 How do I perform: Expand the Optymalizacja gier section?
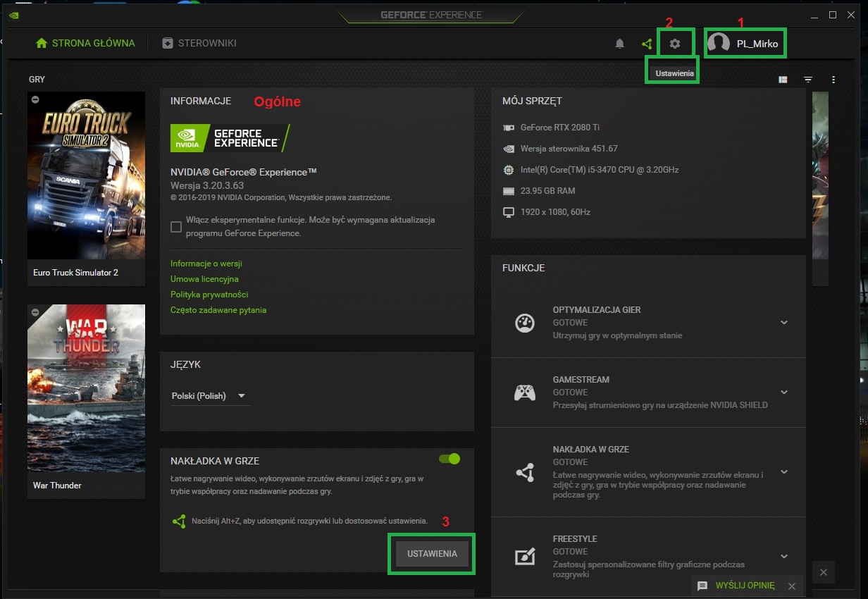pyautogui.click(x=783, y=323)
